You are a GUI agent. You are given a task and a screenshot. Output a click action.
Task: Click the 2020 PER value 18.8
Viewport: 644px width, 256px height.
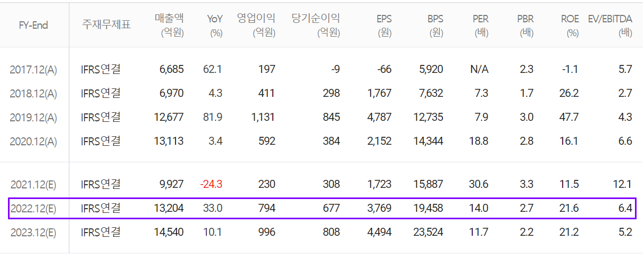click(x=479, y=142)
